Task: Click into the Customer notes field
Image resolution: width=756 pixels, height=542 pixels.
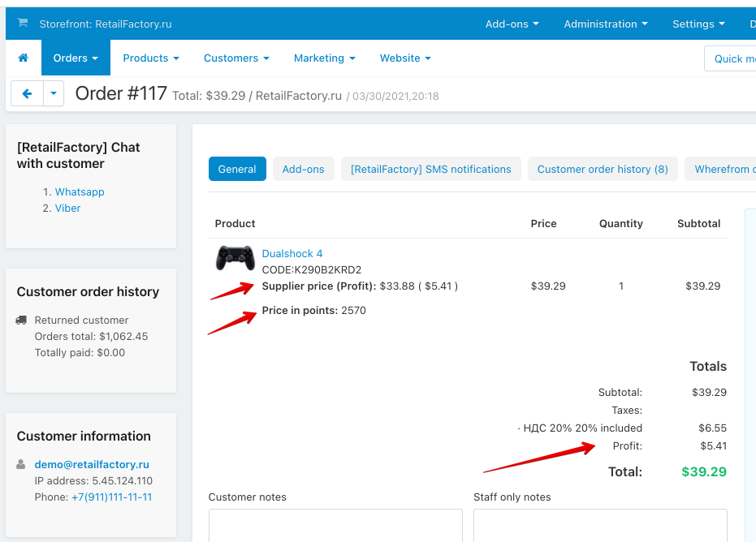Action: (x=335, y=526)
